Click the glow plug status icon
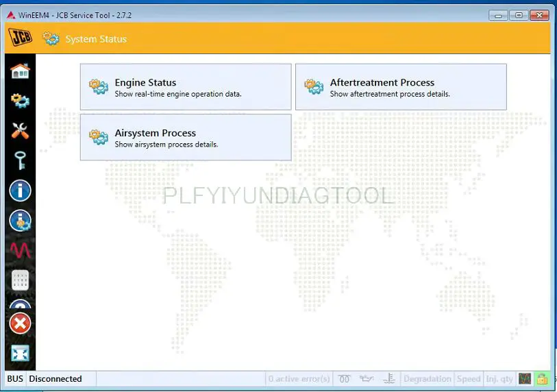Screen dimensions: 557x392 point(344,379)
